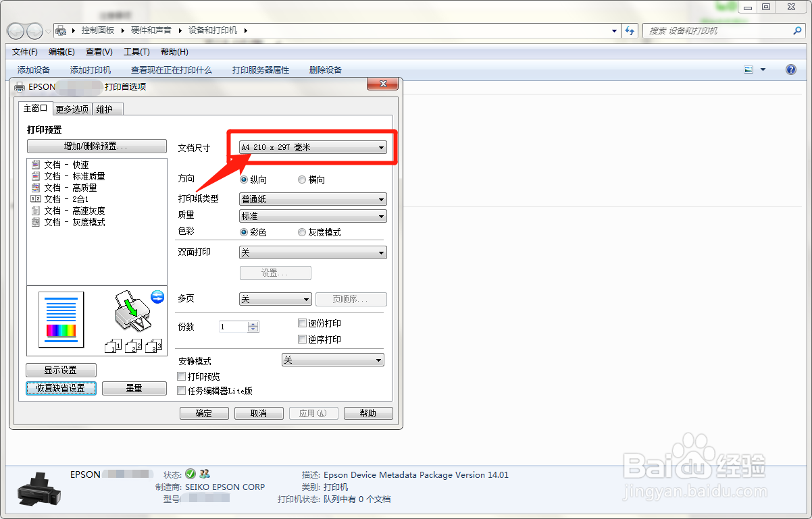The image size is (812, 519).
Task: Expand the address bar history dropdown
Action: tap(614, 30)
